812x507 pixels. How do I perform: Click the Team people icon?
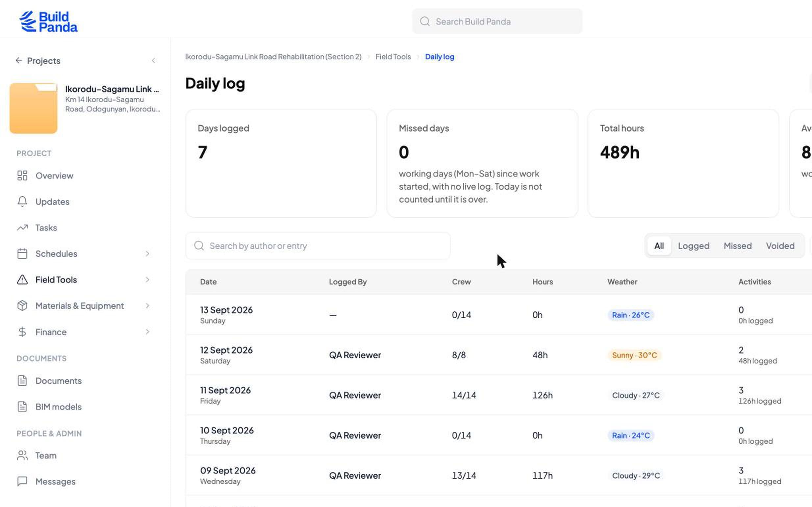(x=22, y=455)
